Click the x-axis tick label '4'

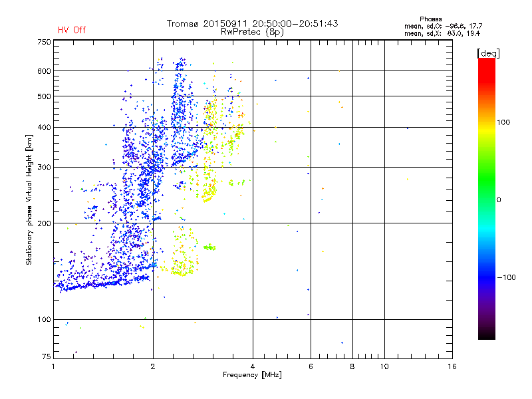(x=253, y=366)
